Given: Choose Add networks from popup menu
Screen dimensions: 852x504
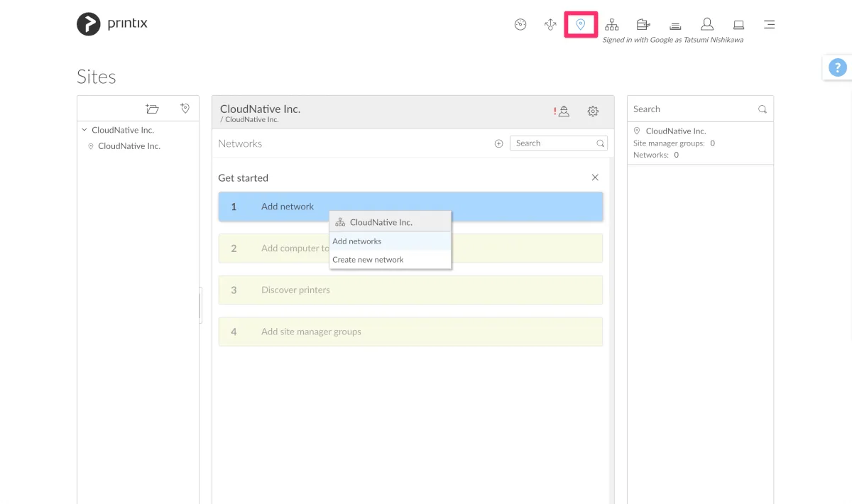Looking at the screenshot, I should [x=357, y=241].
